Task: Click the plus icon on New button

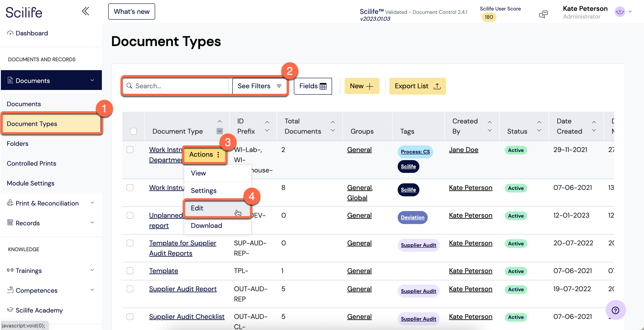Action: [x=369, y=86]
